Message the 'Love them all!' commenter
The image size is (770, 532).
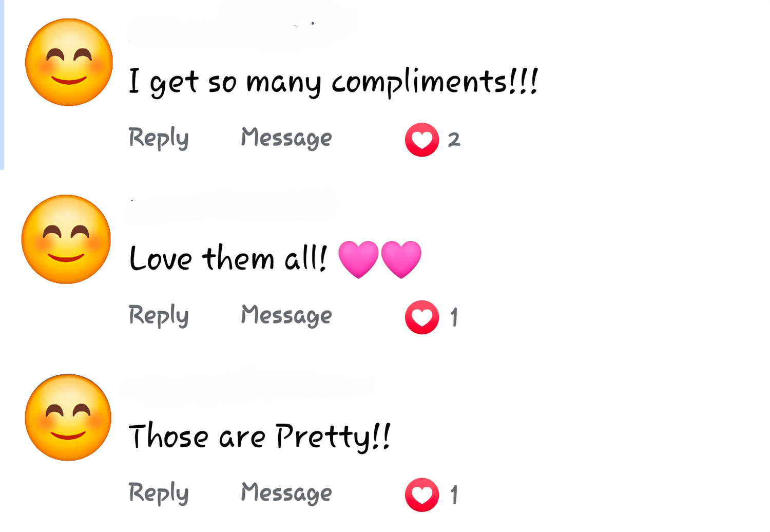click(286, 316)
